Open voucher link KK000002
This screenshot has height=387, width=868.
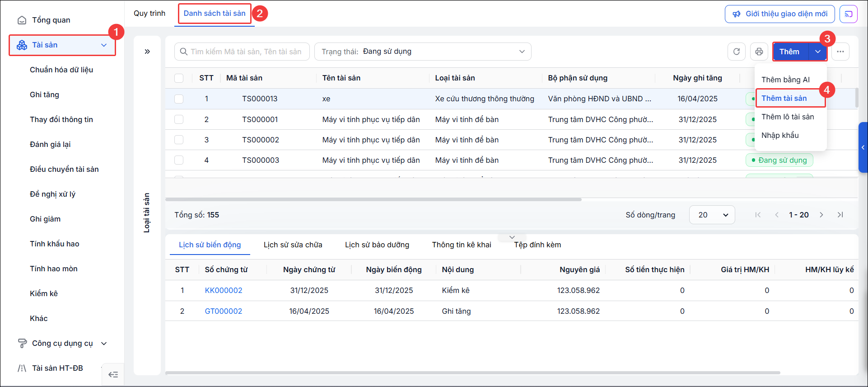click(224, 290)
